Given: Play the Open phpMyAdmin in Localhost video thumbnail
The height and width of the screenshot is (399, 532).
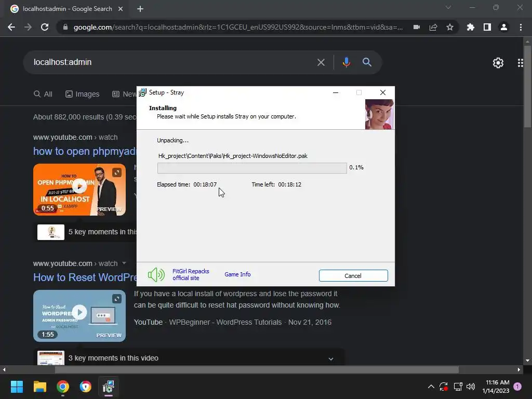Looking at the screenshot, I should [x=79, y=187].
